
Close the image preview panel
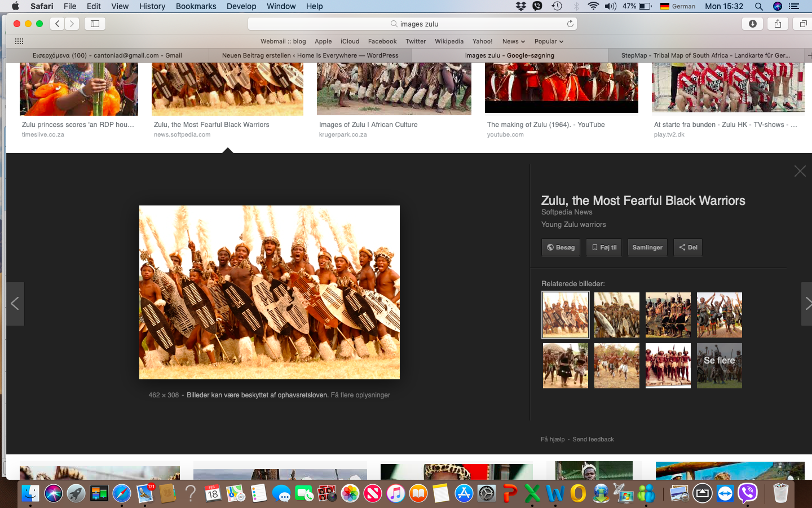click(800, 171)
